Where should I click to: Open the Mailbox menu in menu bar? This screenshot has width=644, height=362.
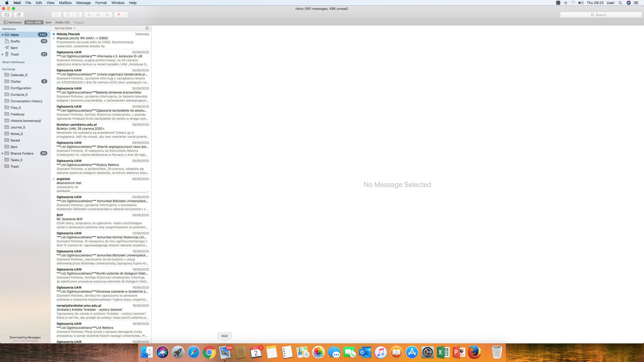tap(65, 3)
